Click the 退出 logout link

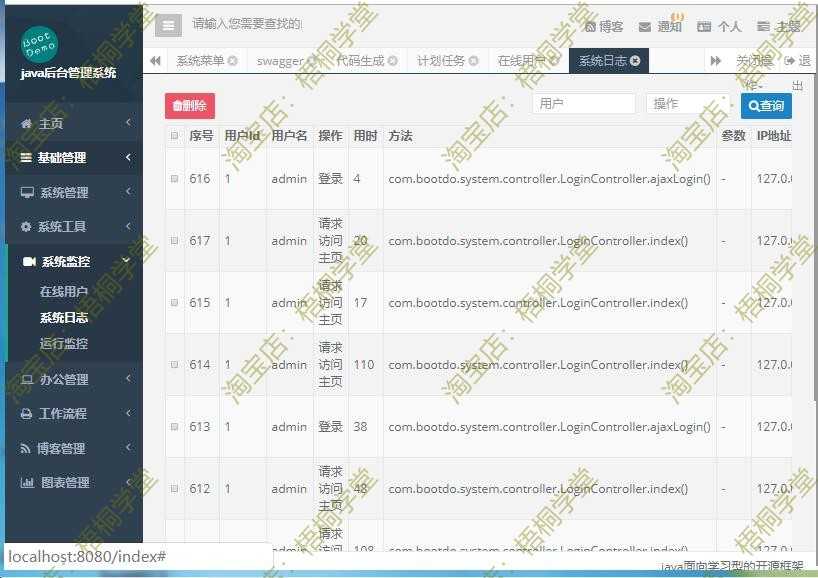point(798,61)
